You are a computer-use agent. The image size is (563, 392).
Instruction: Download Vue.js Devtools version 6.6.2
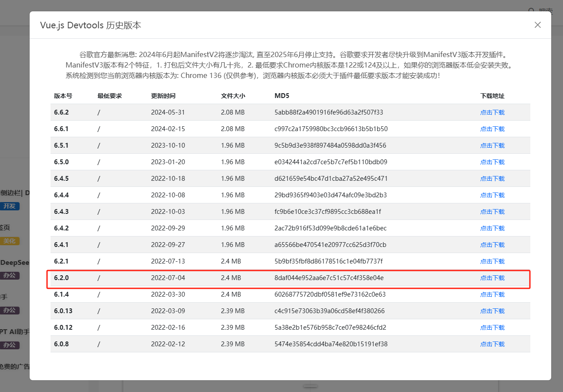492,112
